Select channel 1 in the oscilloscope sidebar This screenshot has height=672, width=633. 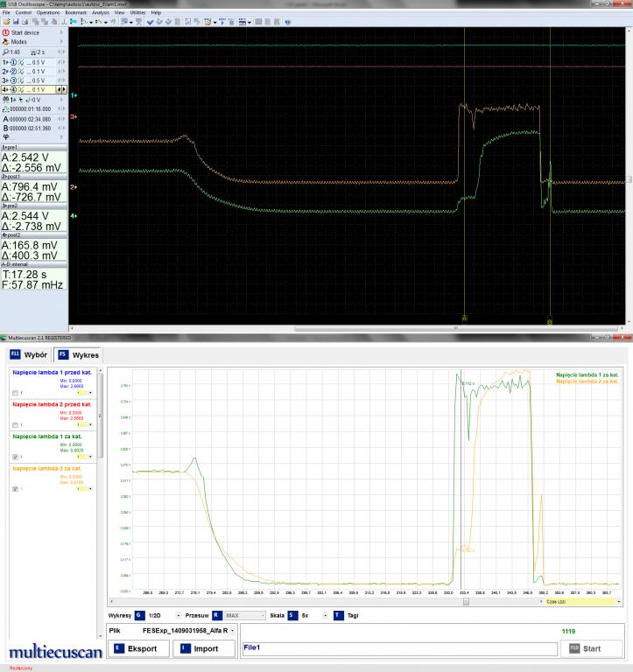click(x=5, y=63)
